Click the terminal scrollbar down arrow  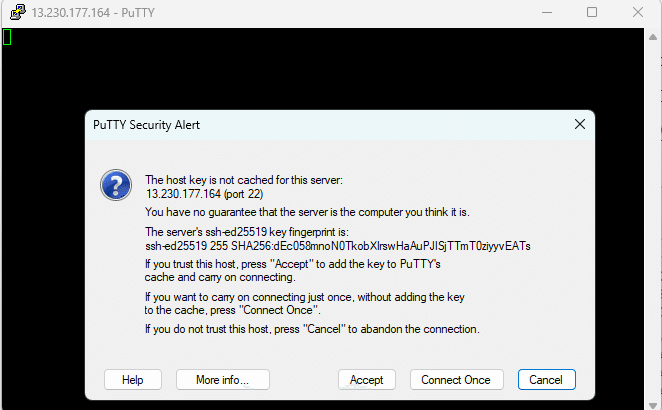coord(653,405)
